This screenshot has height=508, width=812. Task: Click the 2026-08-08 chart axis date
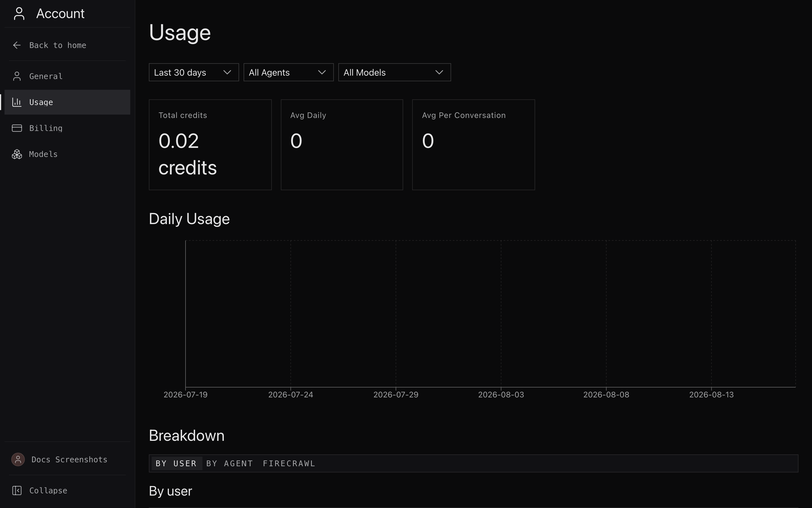pyautogui.click(x=606, y=395)
